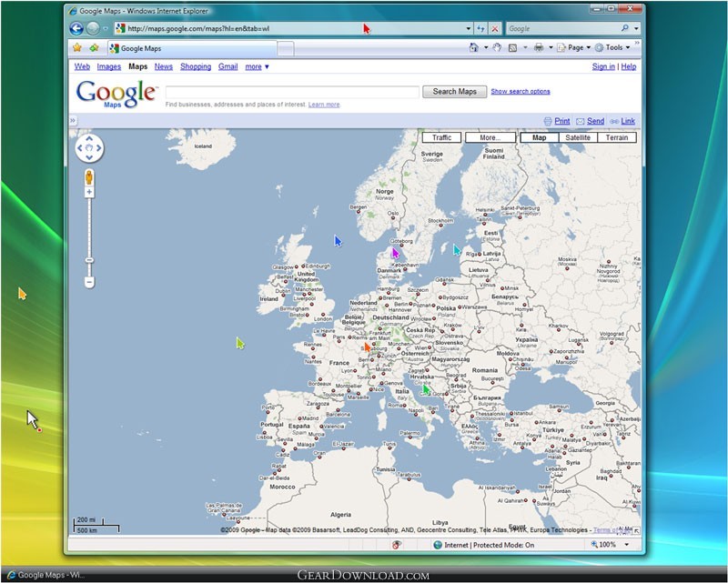Zoom in with the plus button
The width and height of the screenshot is (728, 583).
pyautogui.click(x=89, y=192)
